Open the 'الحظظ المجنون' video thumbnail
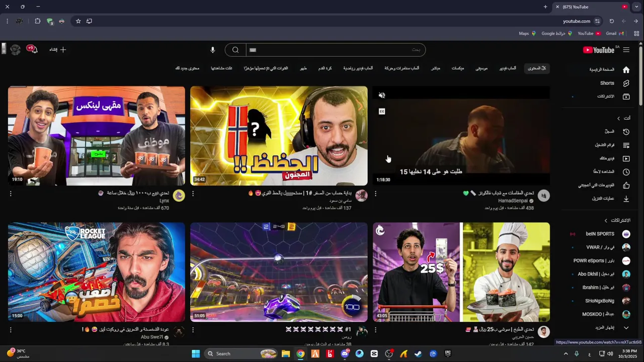 (x=279, y=136)
